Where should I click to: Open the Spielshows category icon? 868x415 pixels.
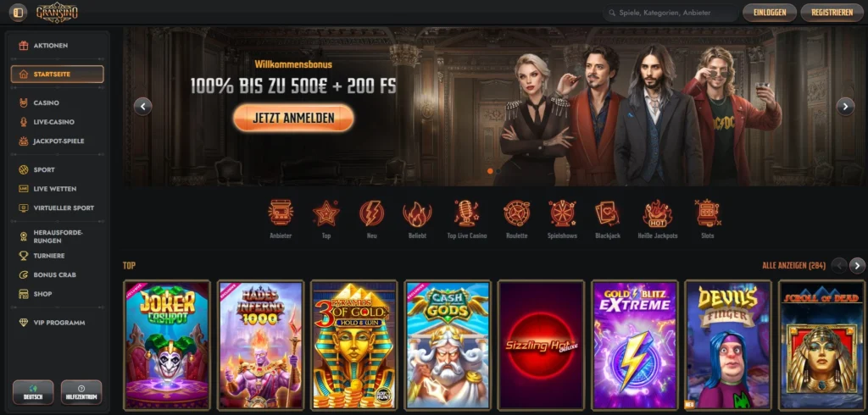coord(562,213)
